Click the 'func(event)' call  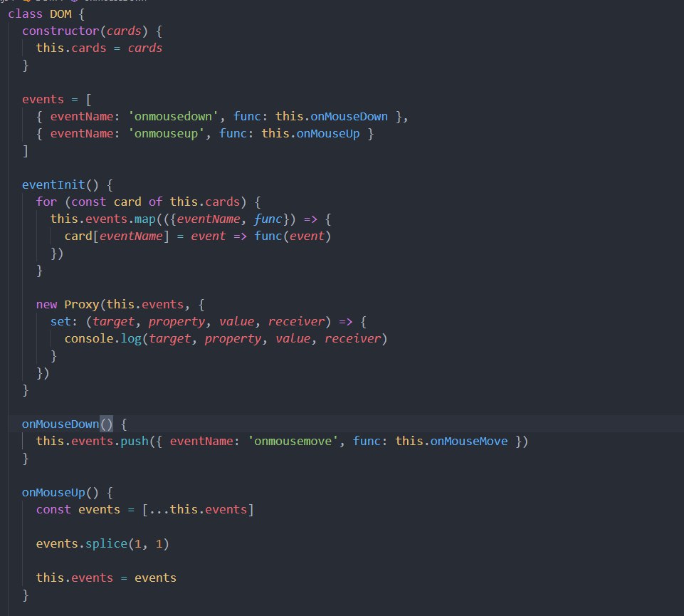[293, 236]
